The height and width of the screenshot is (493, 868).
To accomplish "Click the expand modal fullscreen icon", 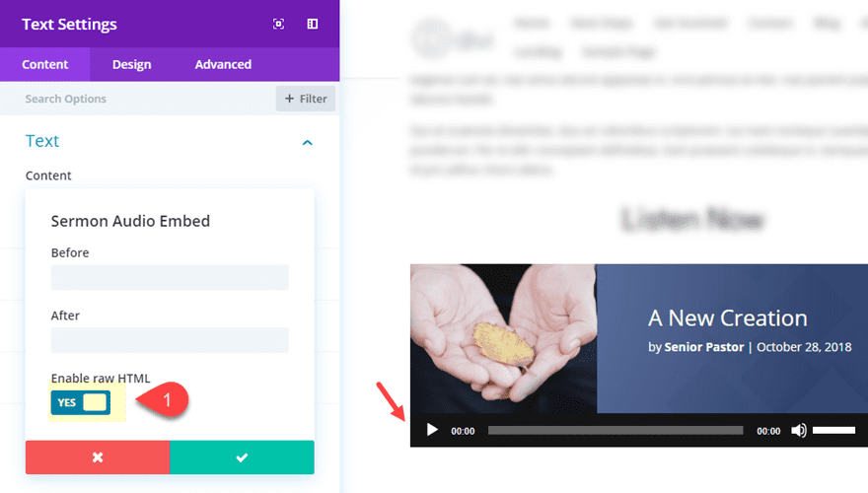I will pos(278,24).
